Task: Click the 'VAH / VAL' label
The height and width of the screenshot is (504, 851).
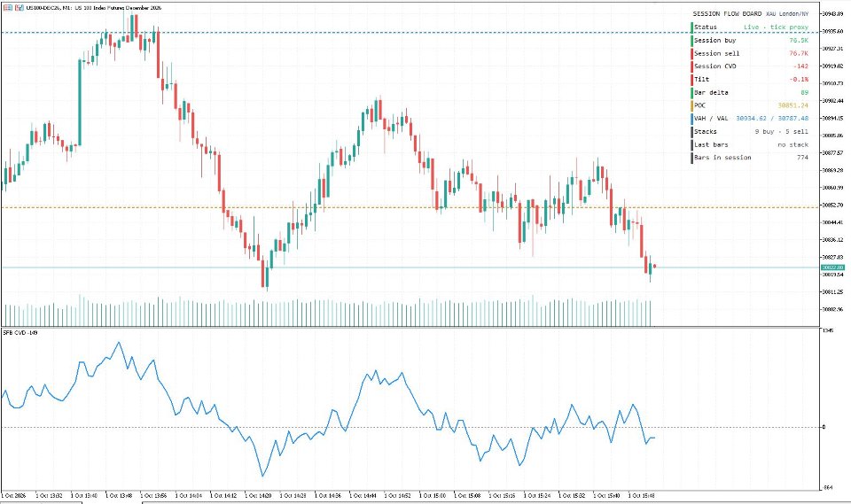Action: tap(711, 119)
